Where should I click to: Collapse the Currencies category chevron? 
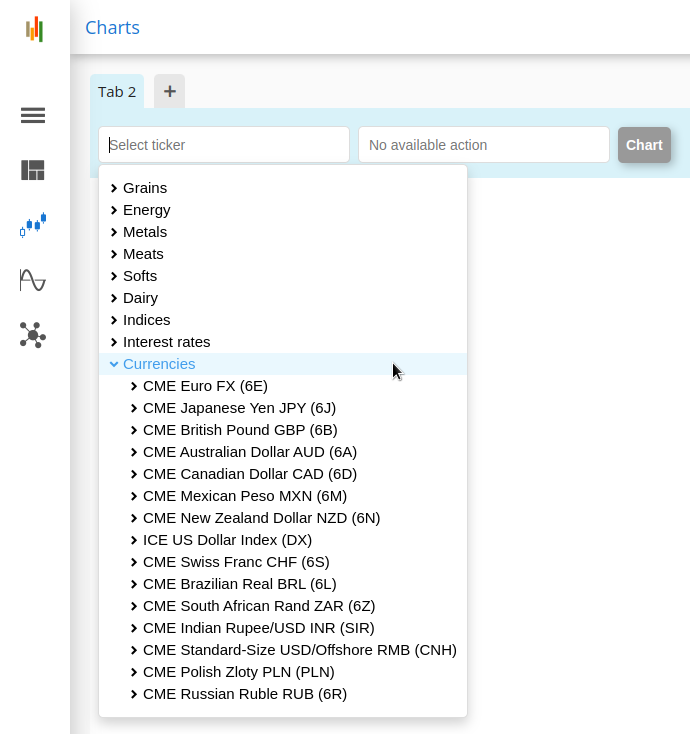[114, 364]
